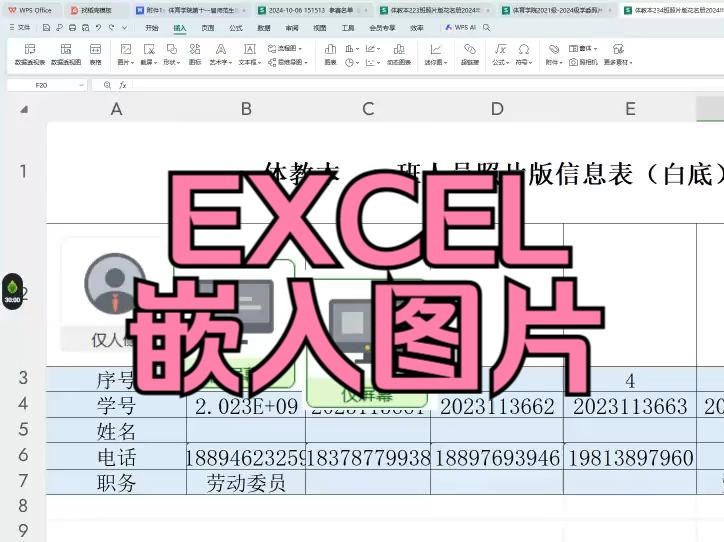Insert a Text Box (文本框)

click(250, 54)
